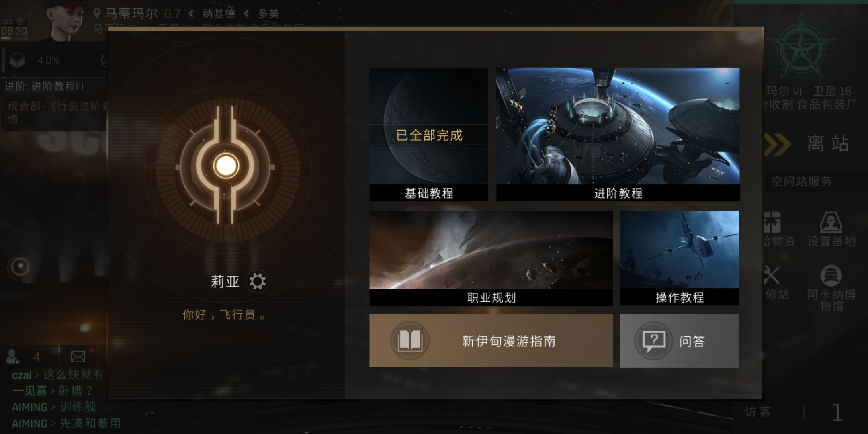Open the 进阶教程 tutorial tile
Screen dimensions: 868x434
(618, 134)
